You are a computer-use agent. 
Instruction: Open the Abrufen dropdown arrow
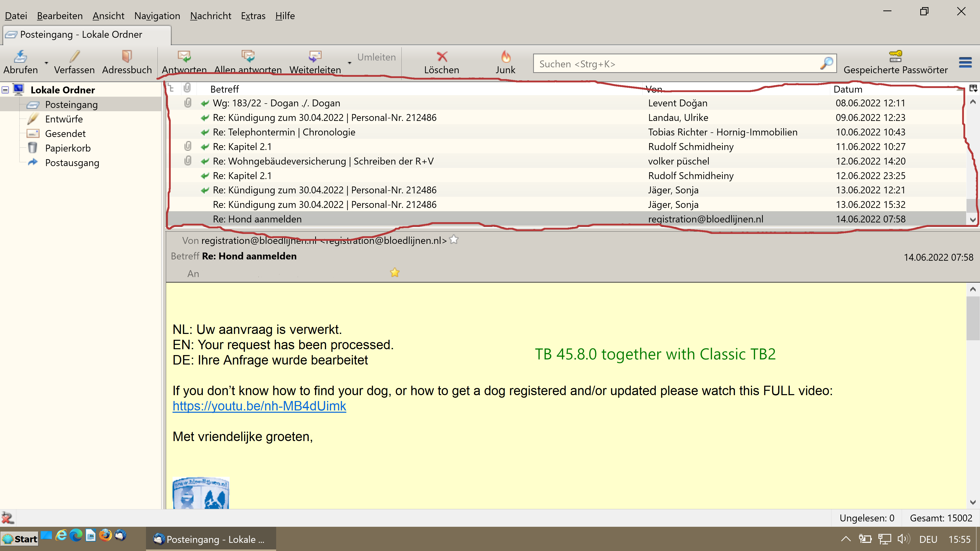[x=46, y=63]
